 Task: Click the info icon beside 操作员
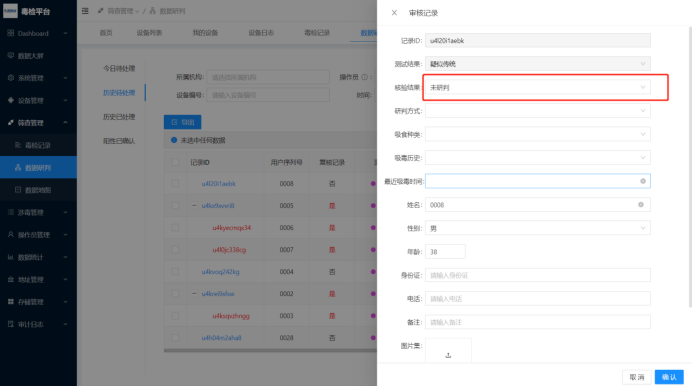(x=365, y=77)
